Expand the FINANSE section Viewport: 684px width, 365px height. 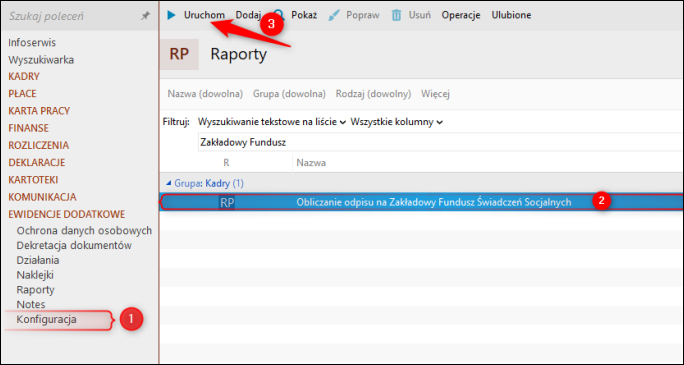(x=28, y=128)
